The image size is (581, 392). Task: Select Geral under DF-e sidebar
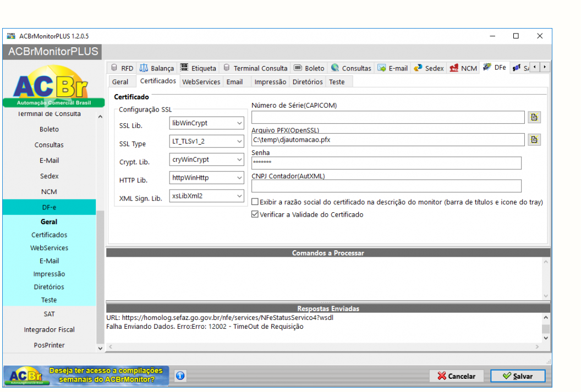click(x=50, y=222)
